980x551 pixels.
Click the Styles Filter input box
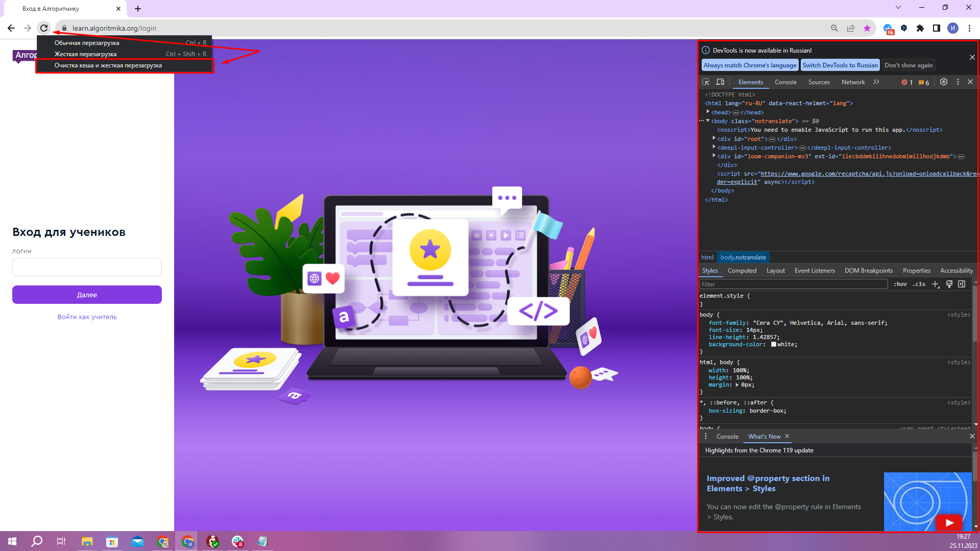click(793, 284)
